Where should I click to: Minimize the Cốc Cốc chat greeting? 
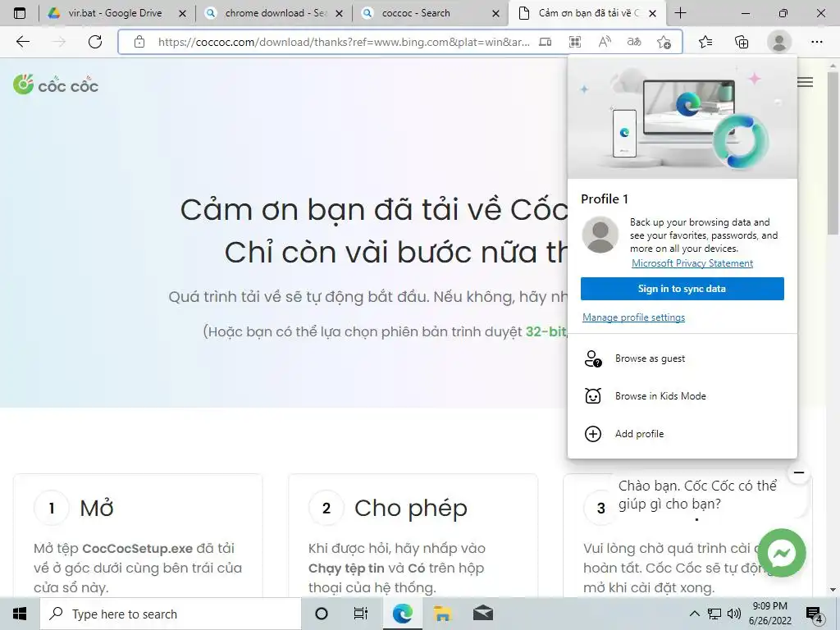pyautogui.click(x=799, y=472)
